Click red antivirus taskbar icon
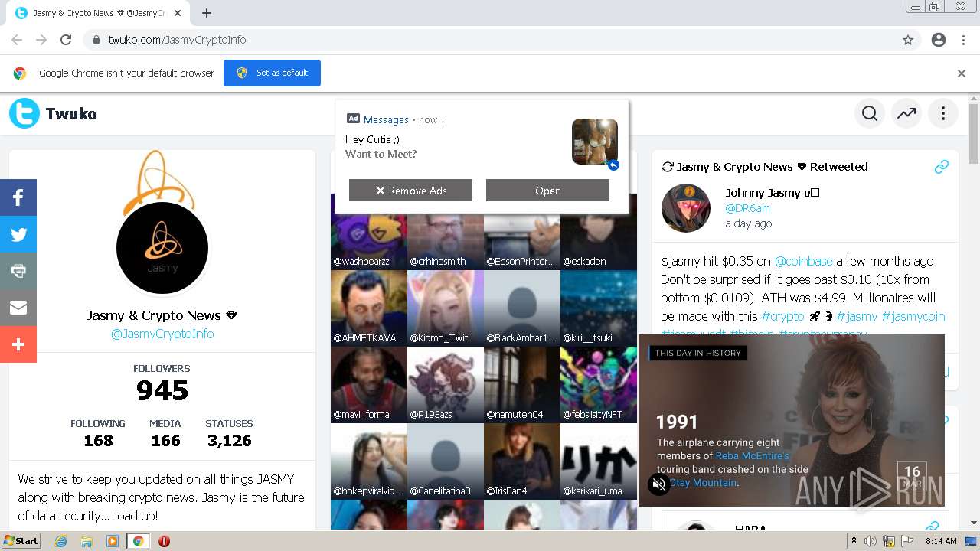The width and height of the screenshot is (980, 551). pos(164,541)
